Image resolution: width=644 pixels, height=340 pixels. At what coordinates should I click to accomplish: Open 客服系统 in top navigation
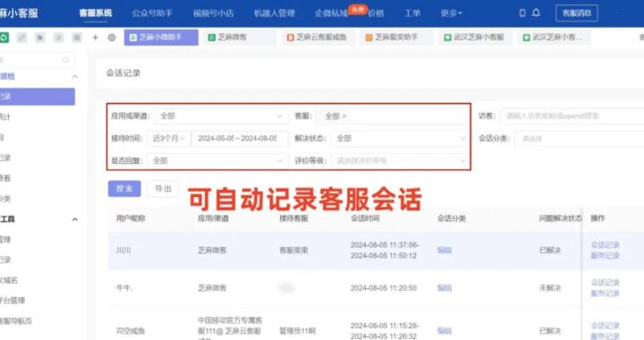click(x=96, y=13)
